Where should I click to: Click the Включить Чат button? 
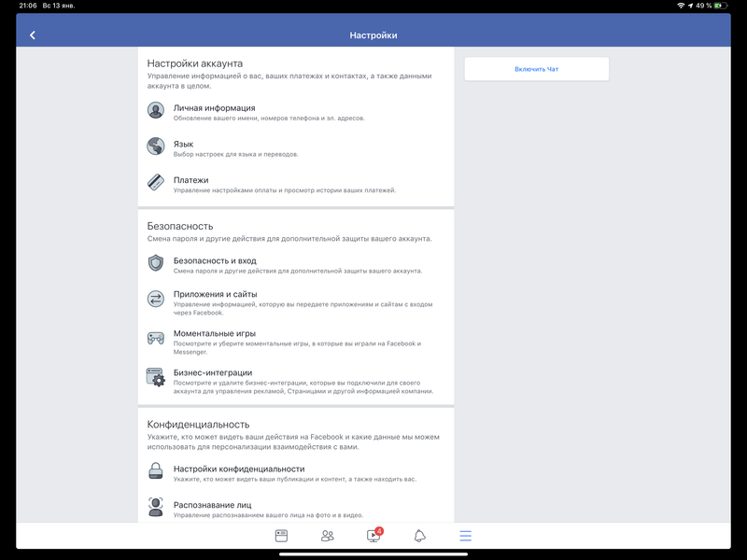tap(536, 69)
